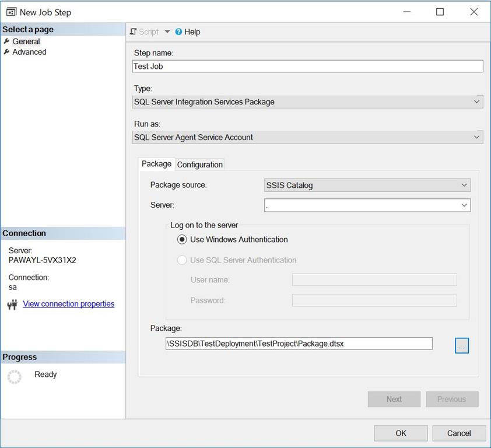
Task: Click into the Step name field
Action: tap(307, 66)
